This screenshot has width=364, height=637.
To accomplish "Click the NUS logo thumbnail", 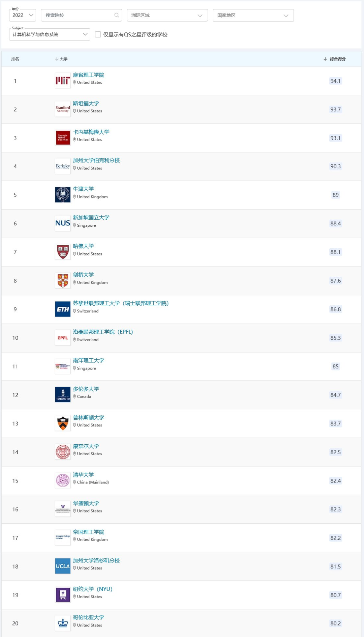I will click(63, 223).
